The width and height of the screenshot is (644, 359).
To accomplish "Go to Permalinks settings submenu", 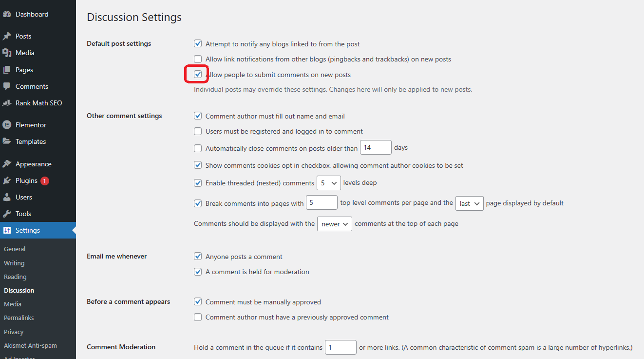I will [x=19, y=318].
